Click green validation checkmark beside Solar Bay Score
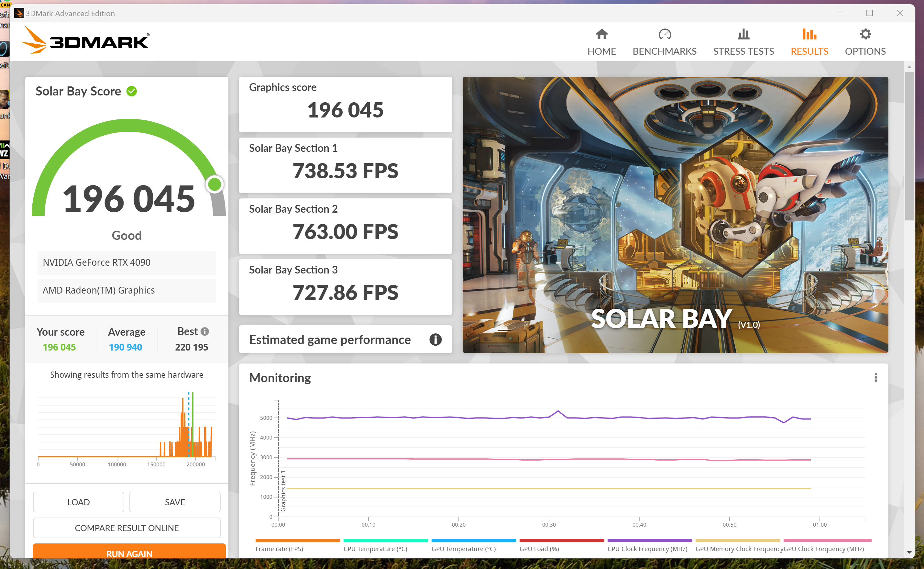Screen dimensions: 924x569 pyautogui.click(x=132, y=91)
